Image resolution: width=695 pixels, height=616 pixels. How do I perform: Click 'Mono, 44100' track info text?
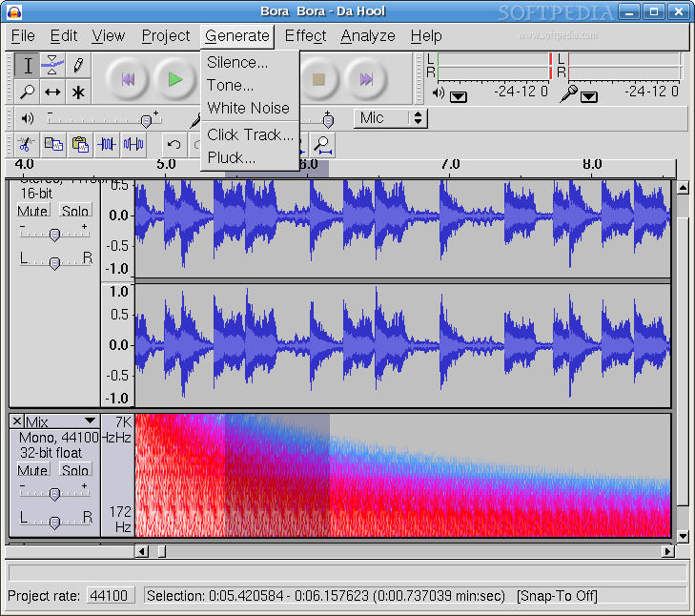[58, 438]
